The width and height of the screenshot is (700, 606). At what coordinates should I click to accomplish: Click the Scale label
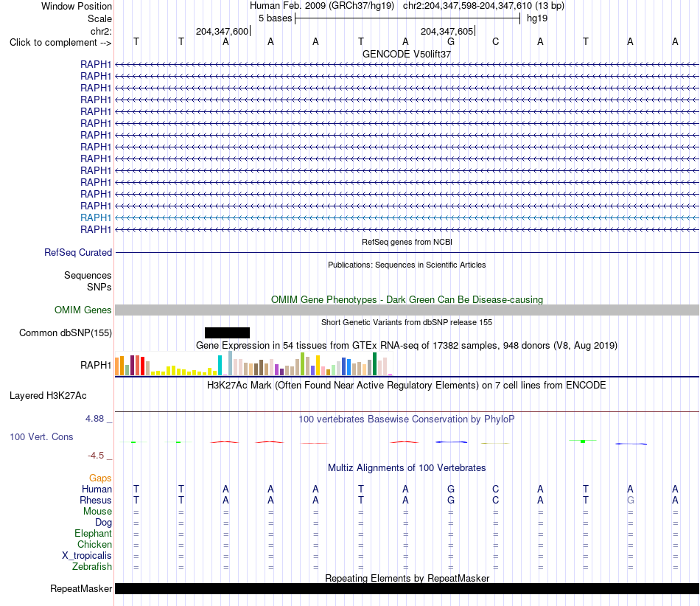tap(99, 18)
